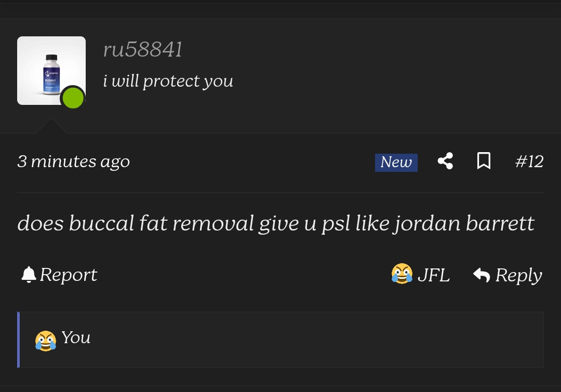Click the bell icon beside Report
This screenshot has height=392, width=561.
[29, 275]
